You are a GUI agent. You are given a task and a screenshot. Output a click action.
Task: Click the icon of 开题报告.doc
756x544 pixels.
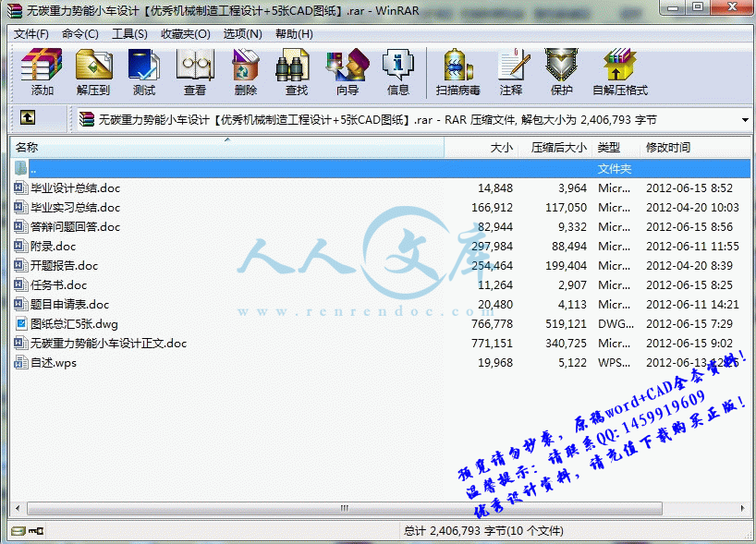20,265
